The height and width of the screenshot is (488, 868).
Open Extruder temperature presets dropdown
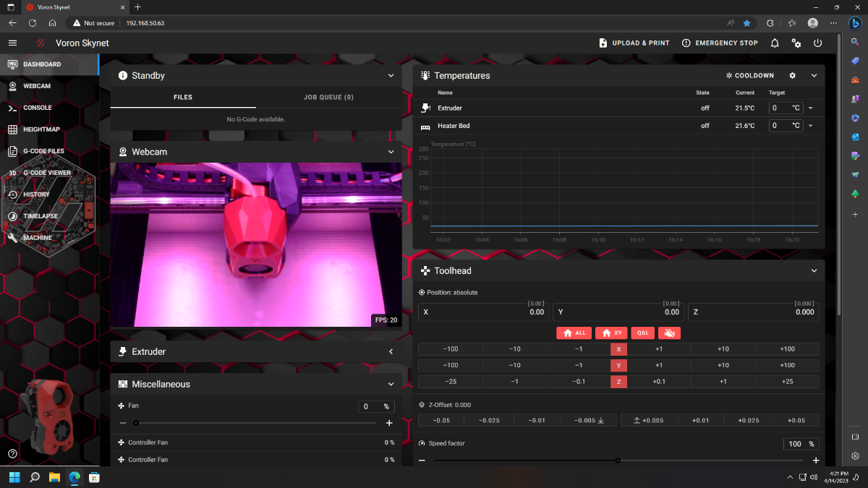810,108
